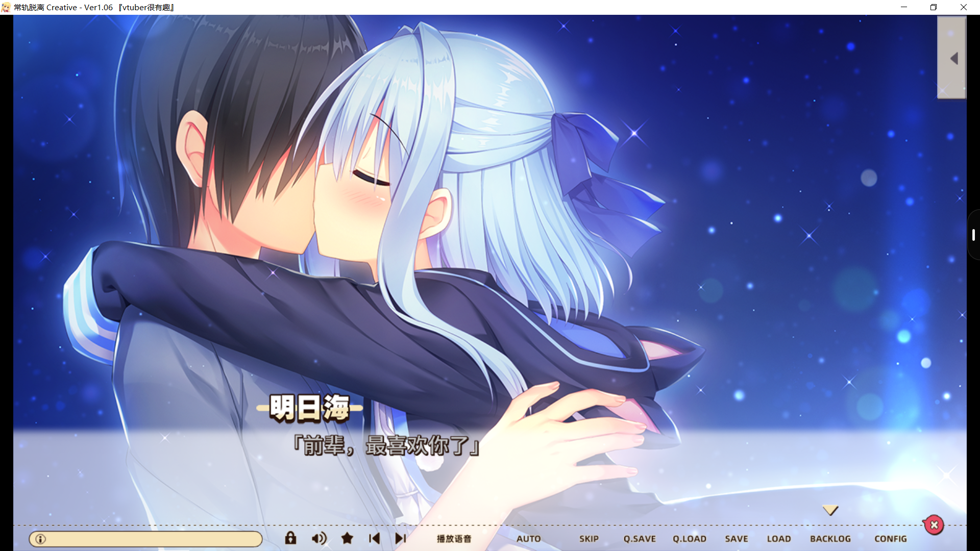Click Q.LOAD quick load
The width and height of the screenshot is (980, 551).
pos(689,539)
